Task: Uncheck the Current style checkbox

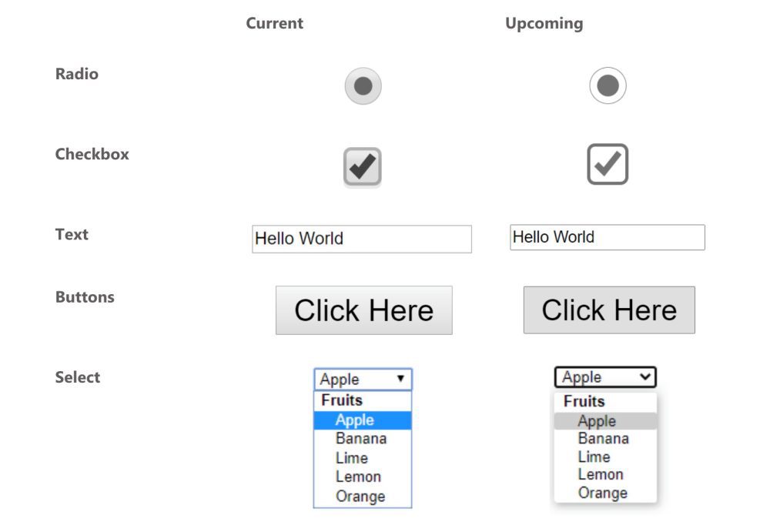Action: [363, 166]
